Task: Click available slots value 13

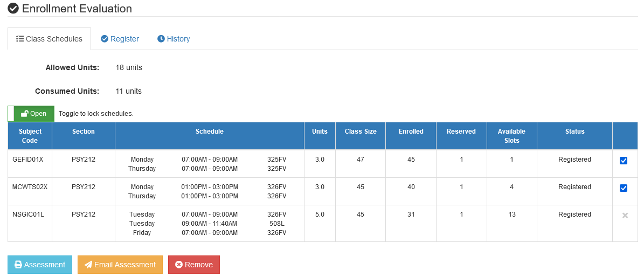Action: pos(512,214)
